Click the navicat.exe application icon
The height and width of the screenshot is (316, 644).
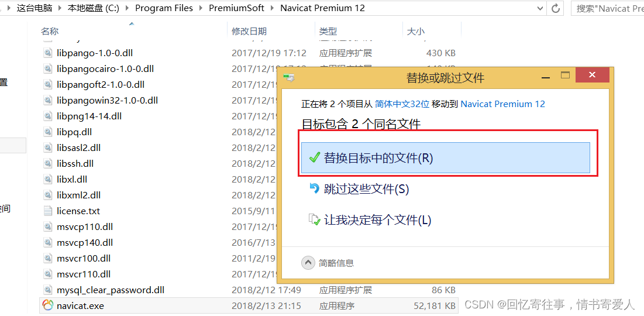tap(48, 305)
